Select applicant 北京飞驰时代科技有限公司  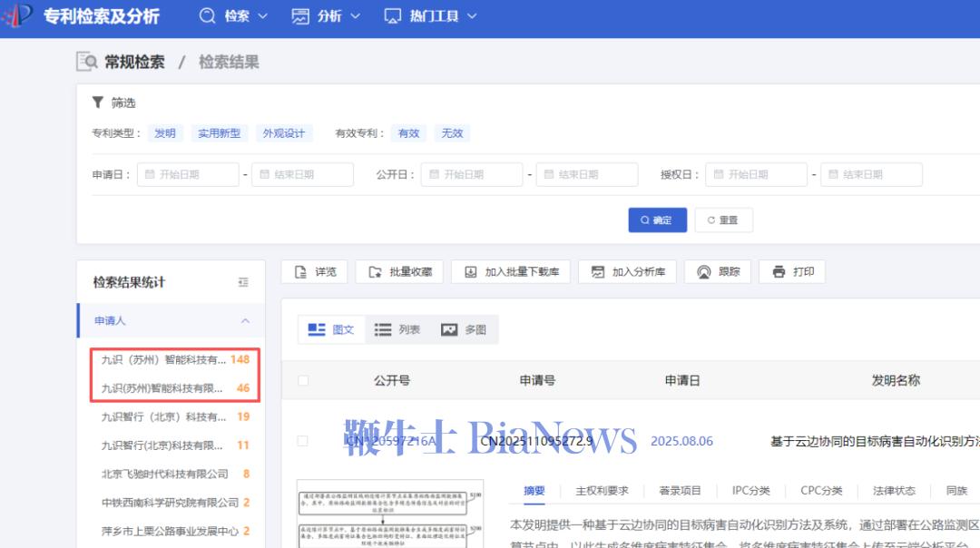(165, 474)
